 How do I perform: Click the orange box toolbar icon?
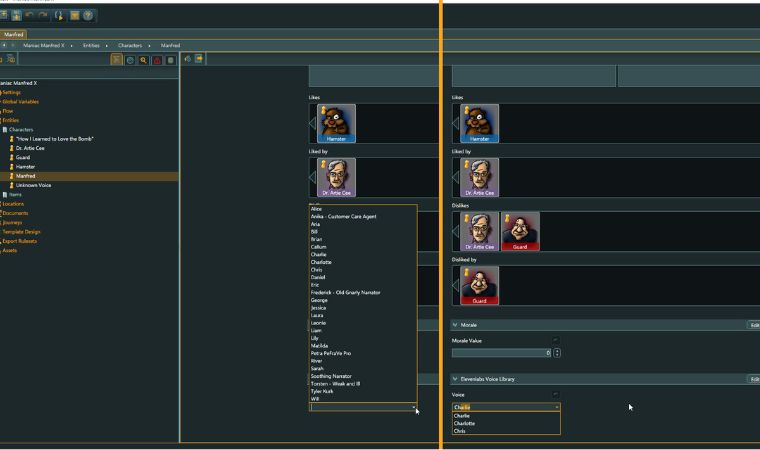(75, 16)
